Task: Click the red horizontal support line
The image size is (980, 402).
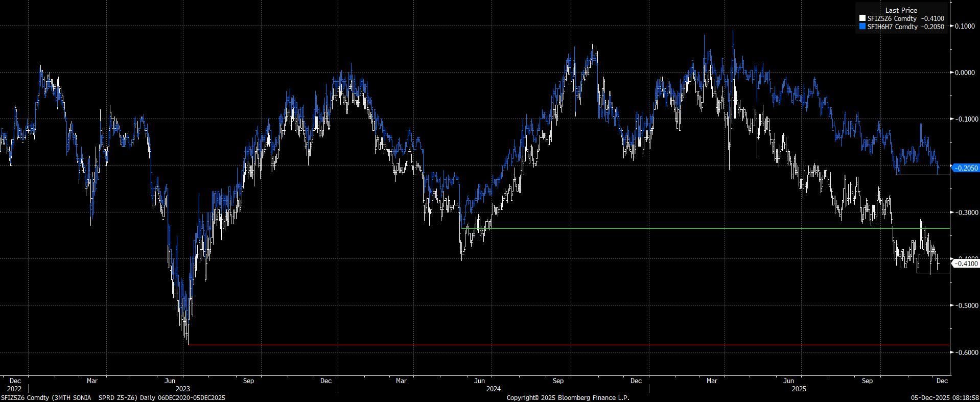Action: pos(562,345)
